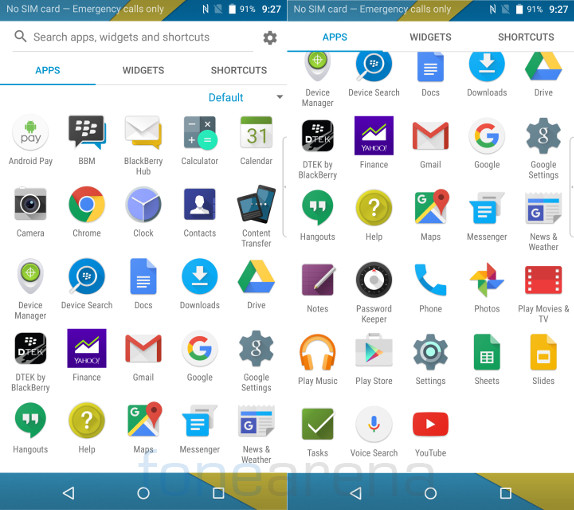Screen dimensions: 574x510
Task: Open launcher settings gear icon
Action: pos(270,37)
